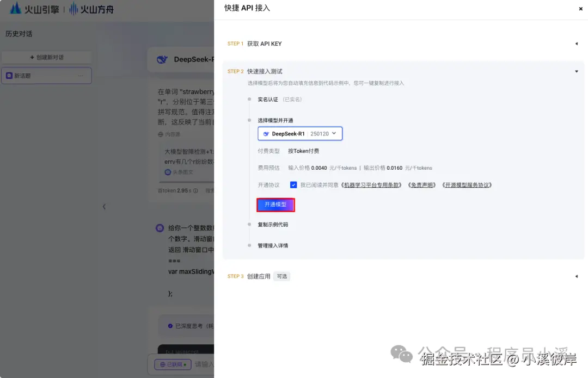Click the globe icon inside 已联网 pill
The width and height of the screenshot is (588, 378).
[x=163, y=364]
